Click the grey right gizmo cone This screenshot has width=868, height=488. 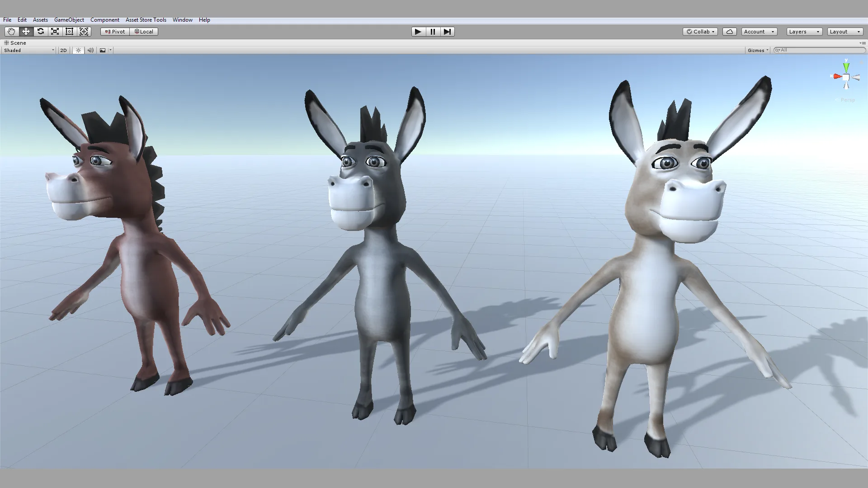[x=855, y=78]
